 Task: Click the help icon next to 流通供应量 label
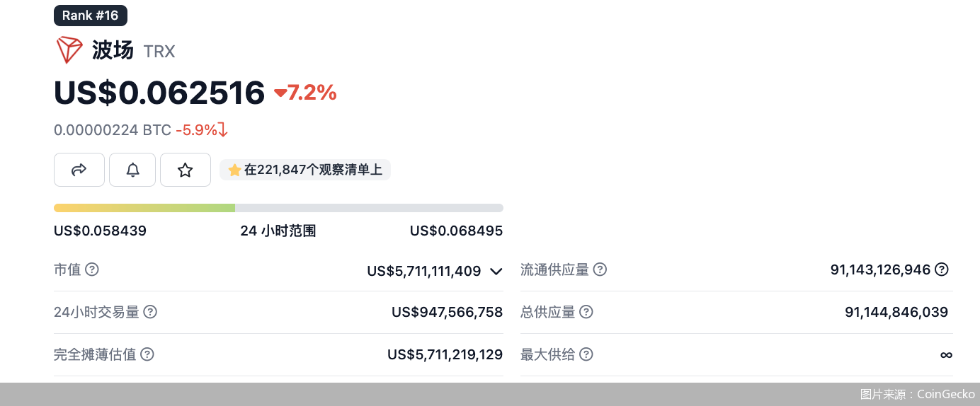tap(600, 269)
